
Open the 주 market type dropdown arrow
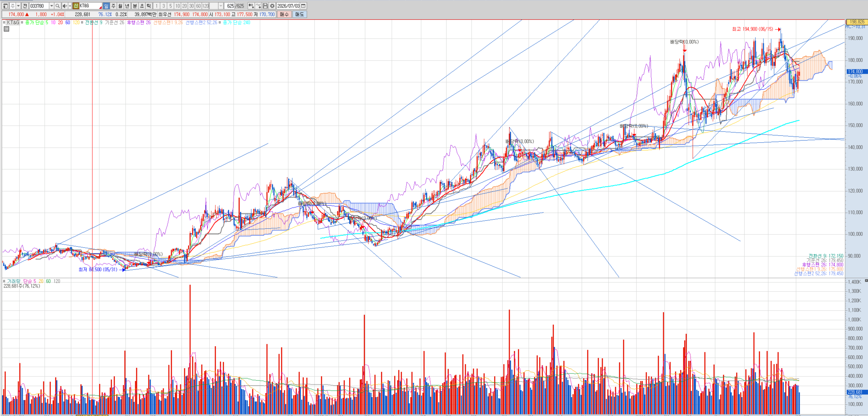pyautogui.click(x=18, y=6)
